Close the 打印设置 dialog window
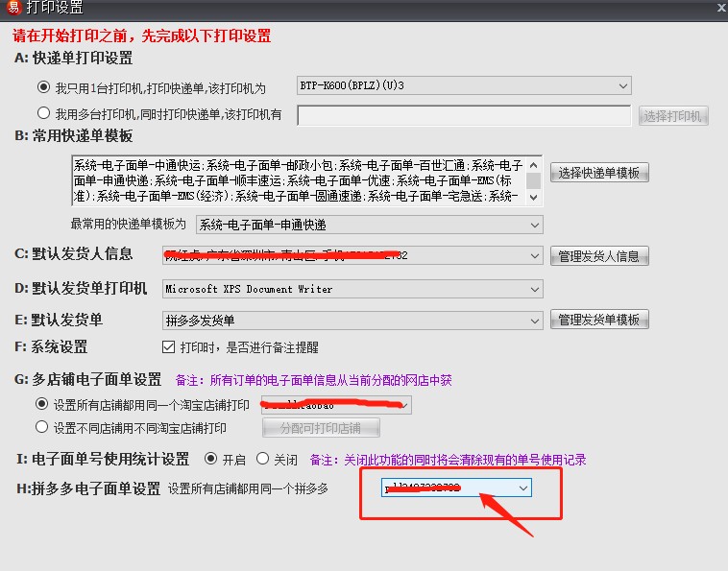Screen dimensions: 728x571 pyautogui.click(x=720, y=8)
